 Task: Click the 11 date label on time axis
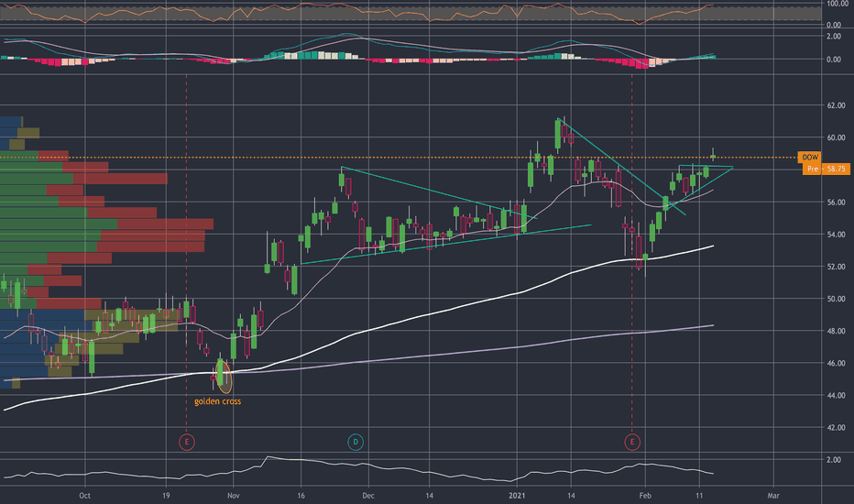[x=699, y=495]
